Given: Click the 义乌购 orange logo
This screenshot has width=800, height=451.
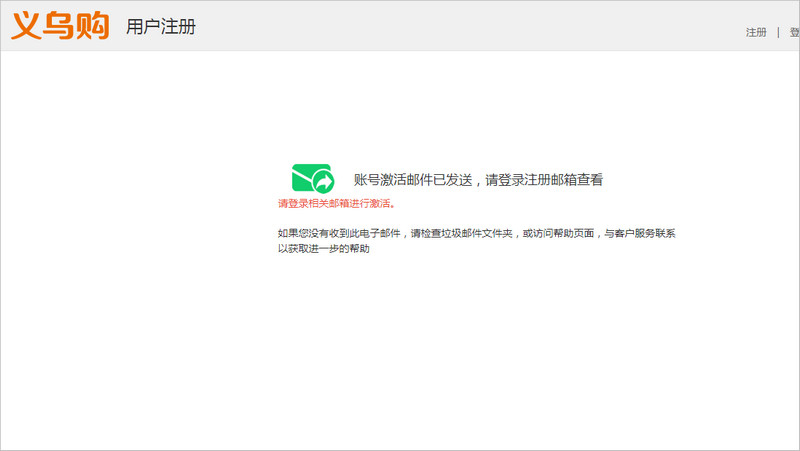Looking at the screenshot, I should click(60, 26).
